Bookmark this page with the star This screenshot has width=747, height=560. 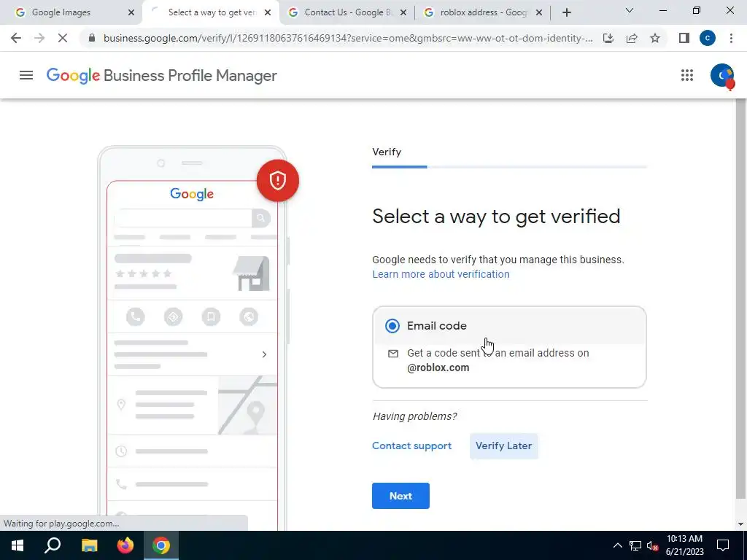tap(655, 38)
